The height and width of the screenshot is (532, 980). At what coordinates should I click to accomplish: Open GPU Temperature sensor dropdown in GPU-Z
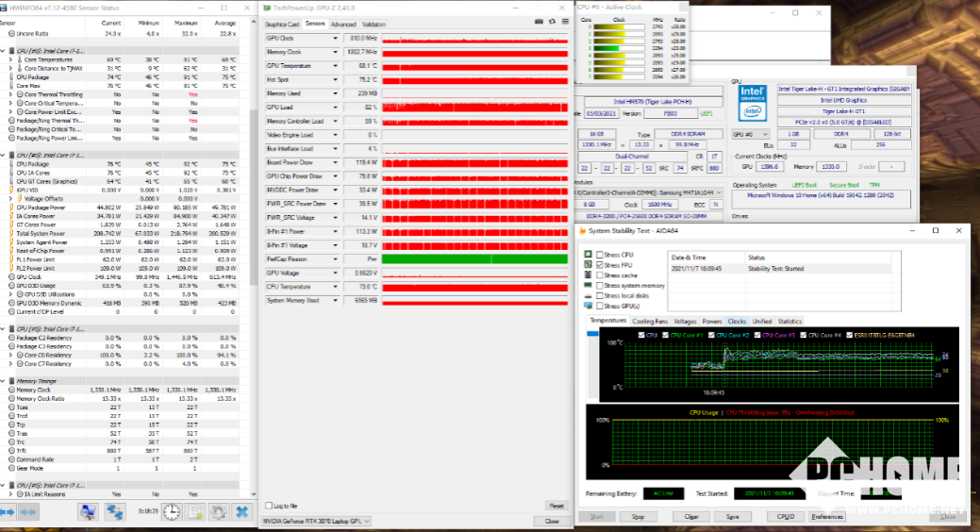click(x=335, y=66)
